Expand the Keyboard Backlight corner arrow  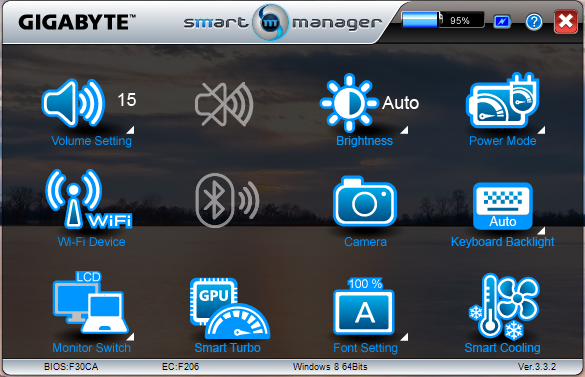click(x=541, y=231)
